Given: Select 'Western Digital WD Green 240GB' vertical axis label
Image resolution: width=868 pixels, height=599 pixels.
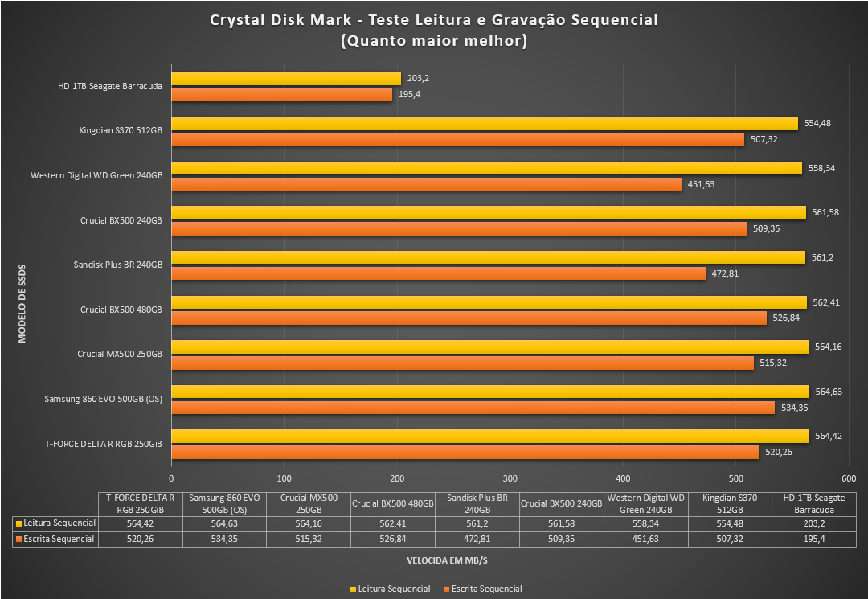Looking at the screenshot, I should click(x=96, y=175).
